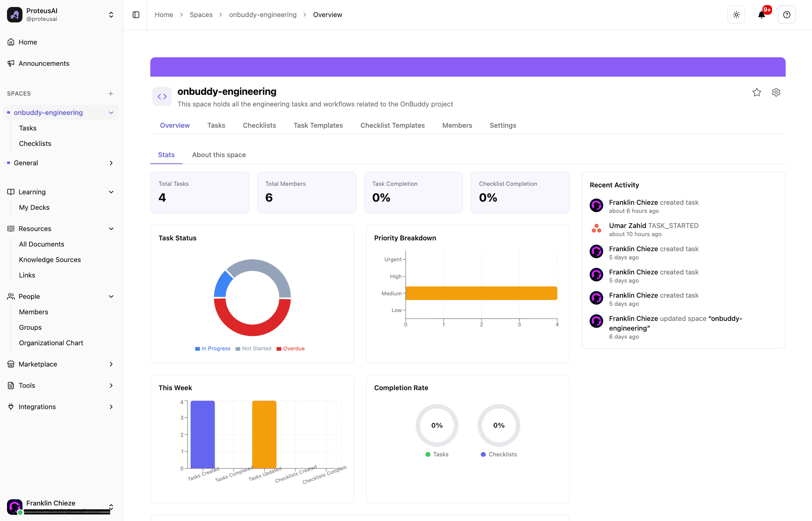The width and height of the screenshot is (812, 521).
Task: Click the Marketplace store icon
Action: point(11,364)
